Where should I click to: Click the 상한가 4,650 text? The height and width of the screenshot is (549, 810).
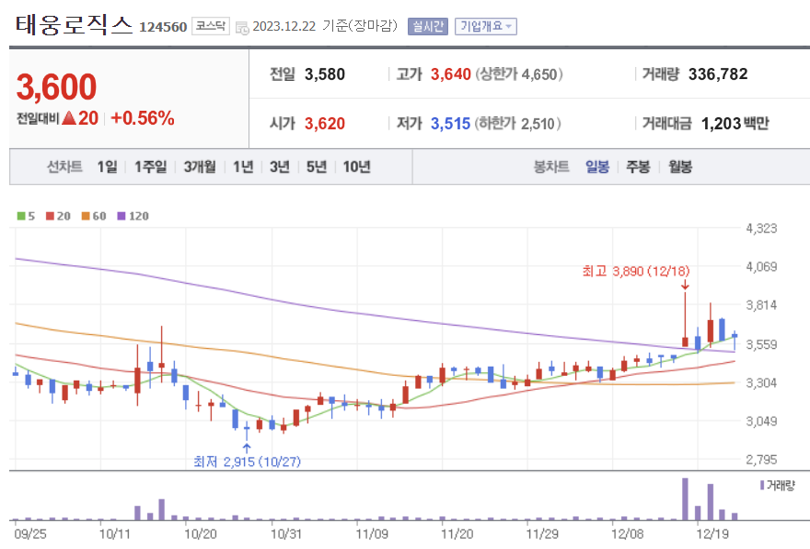519,74
